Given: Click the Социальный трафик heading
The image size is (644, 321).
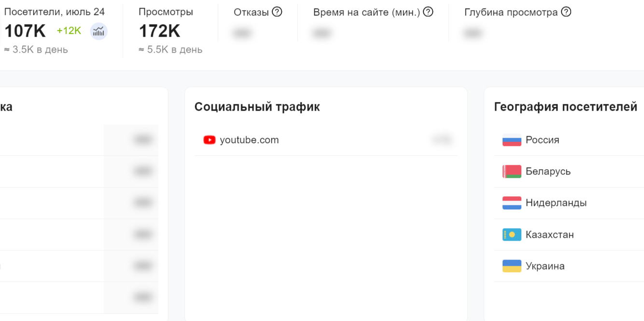Looking at the screenshot, I should pyautogui.click(x=257, y=107).
